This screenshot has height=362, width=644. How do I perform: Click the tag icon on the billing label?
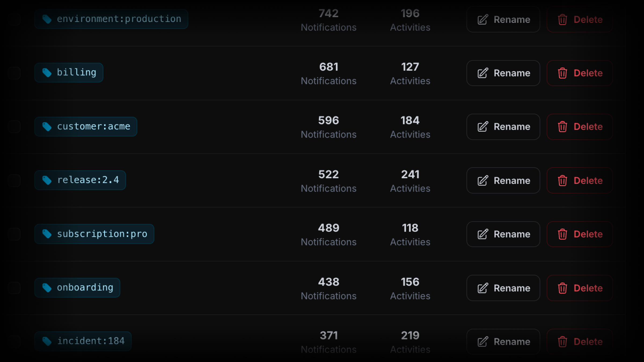47,73
